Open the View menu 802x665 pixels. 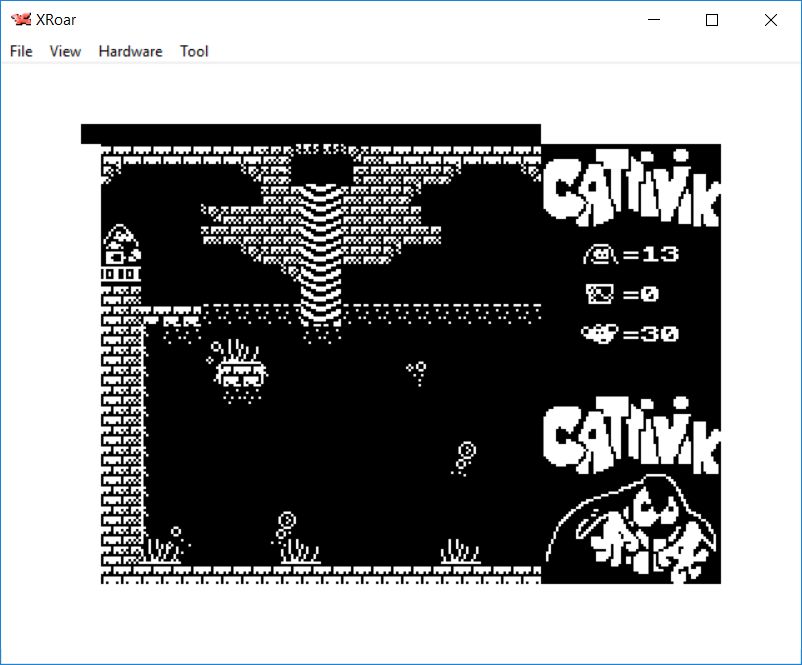pos(65,51)
